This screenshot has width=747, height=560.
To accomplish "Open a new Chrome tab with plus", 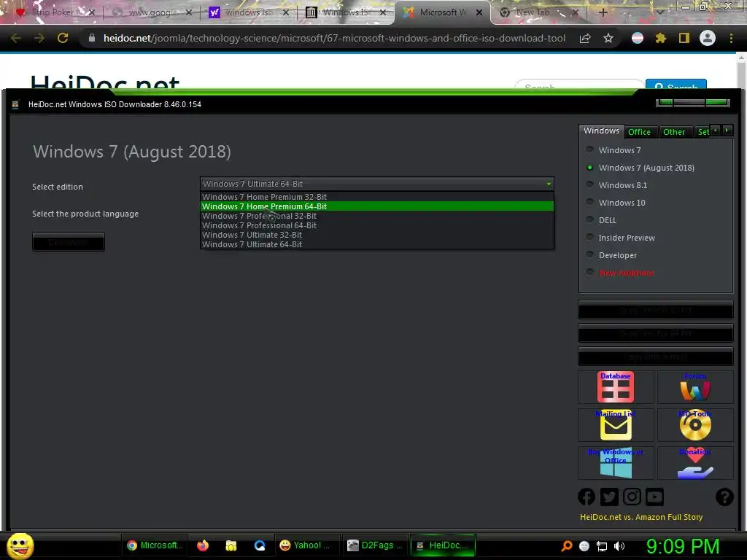I will tap(603, 12).
